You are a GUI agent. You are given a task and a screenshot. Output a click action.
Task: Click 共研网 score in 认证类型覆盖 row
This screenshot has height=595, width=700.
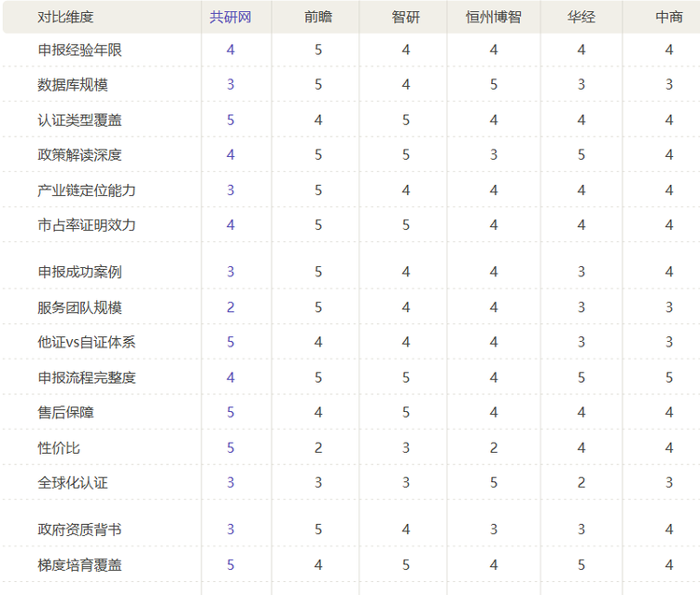pyautogui.click(x=231, y=120)
